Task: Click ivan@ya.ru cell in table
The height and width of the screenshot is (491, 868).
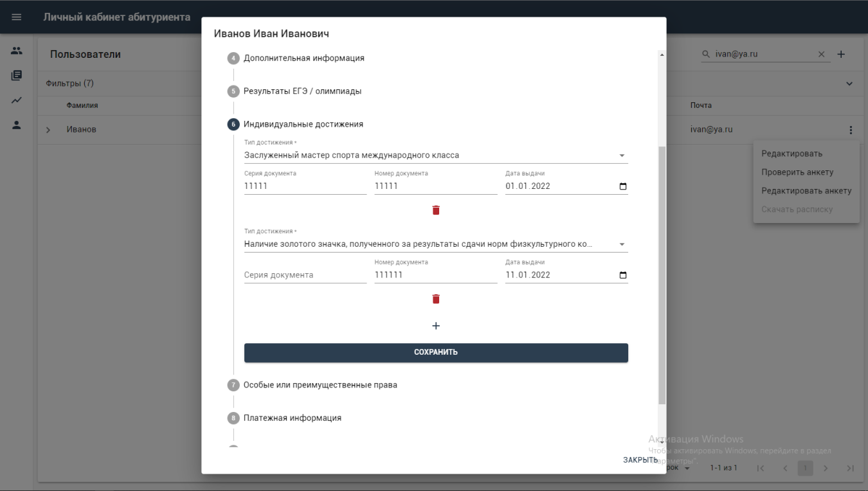Action: point(712,129)
